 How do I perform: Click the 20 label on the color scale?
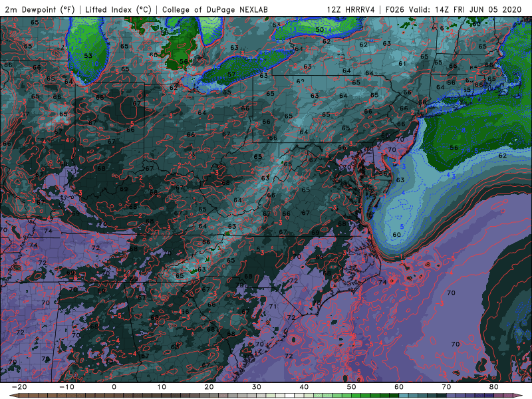click(x=209, y=387)
